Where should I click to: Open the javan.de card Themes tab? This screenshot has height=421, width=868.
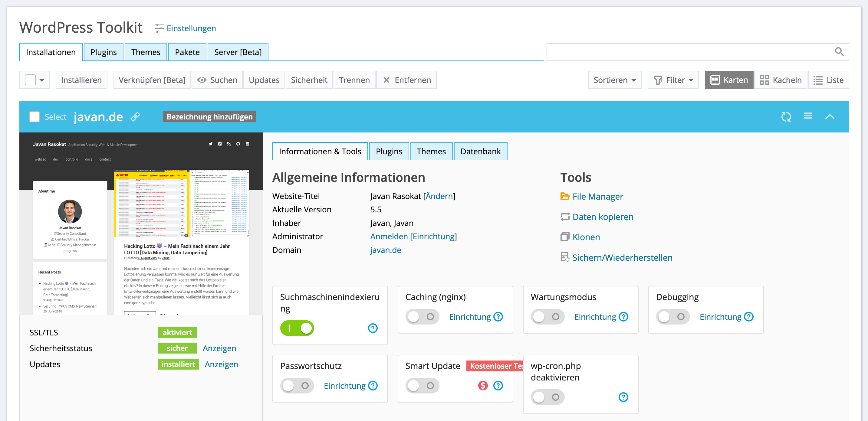(x=431, y=151)
